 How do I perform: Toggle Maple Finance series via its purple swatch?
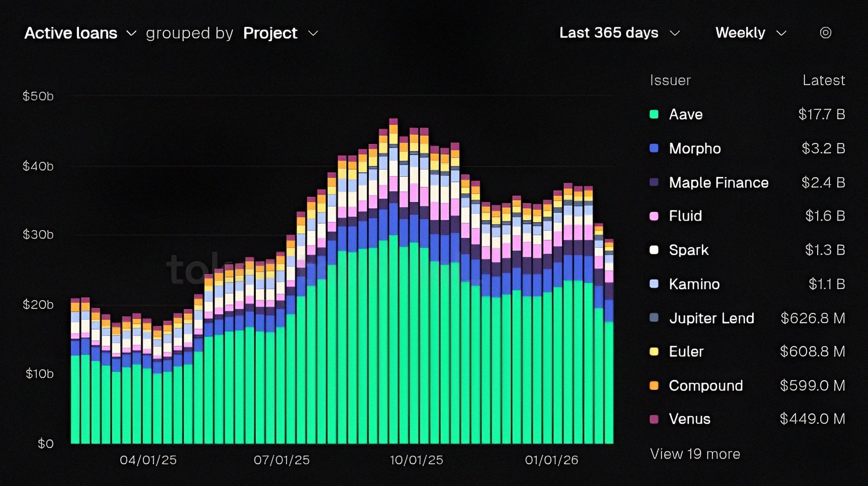(x=654, y=182)
